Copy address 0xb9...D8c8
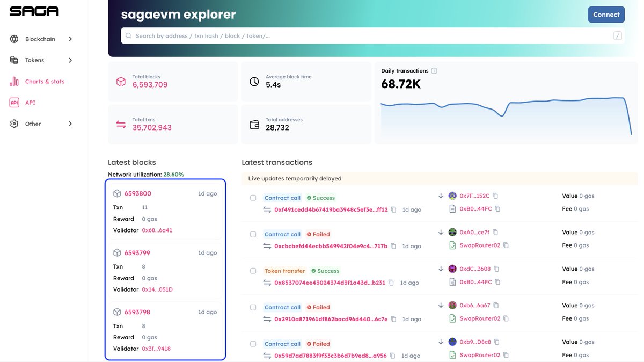The height and width of the screenshot is (362, 644). 496,342
